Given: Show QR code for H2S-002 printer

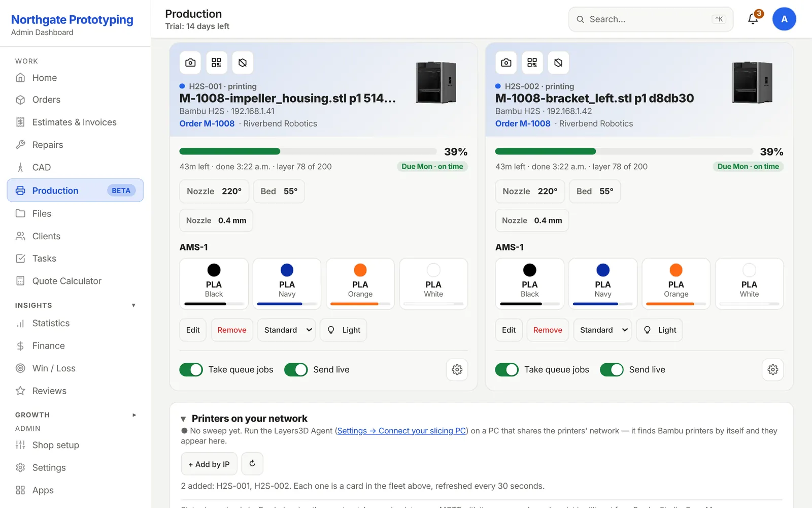Looking at the screenshot, I should [x=532, y=62].
